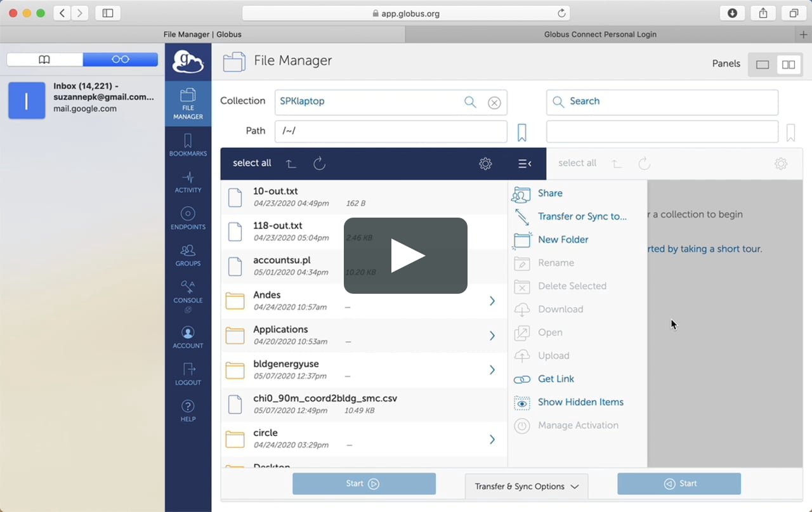Expand the circle folder chevron
The height and width of the screenshot is (512, 812).
click(492, 439)
